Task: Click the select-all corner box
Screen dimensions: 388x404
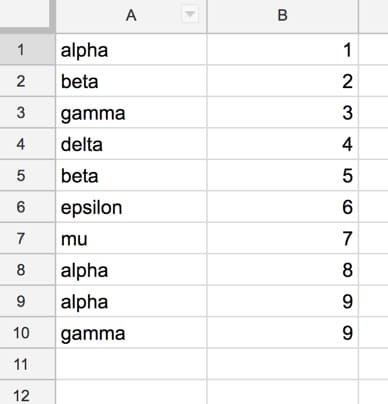Action: click(x=26, y=14)
